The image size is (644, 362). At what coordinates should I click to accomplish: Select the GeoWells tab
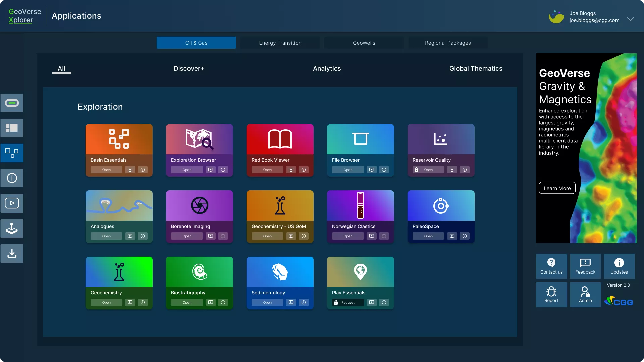(364, 43)
